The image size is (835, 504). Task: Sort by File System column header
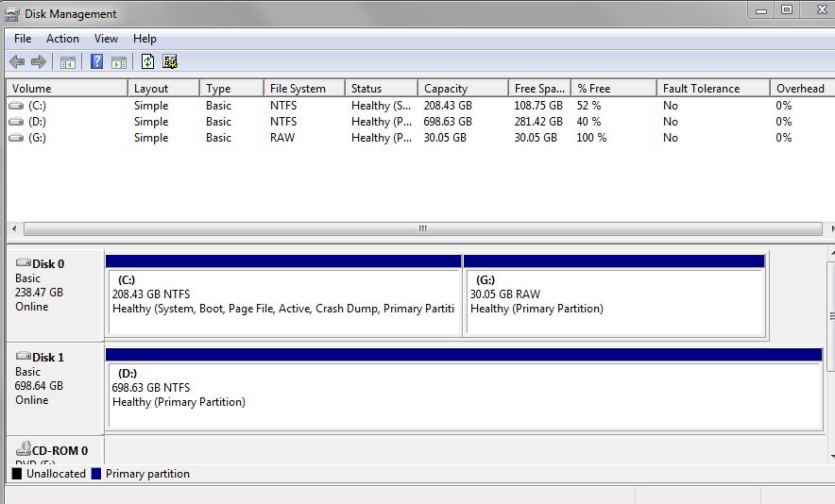(298, 89)
